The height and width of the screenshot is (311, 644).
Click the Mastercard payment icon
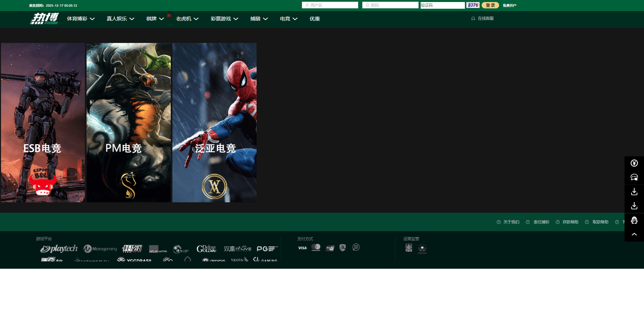[x=316, y=248]
